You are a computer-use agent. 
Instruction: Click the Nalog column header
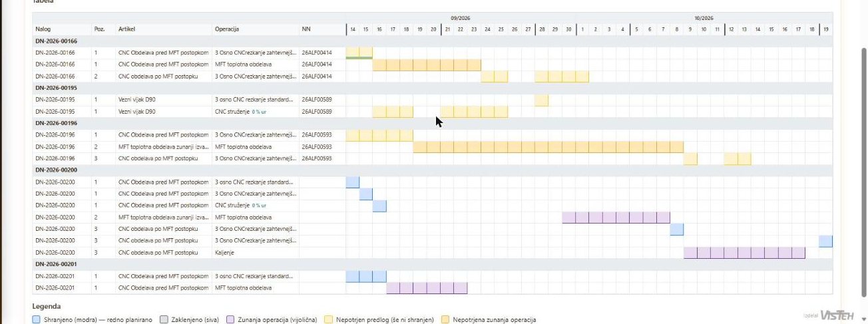pyautogui.click(x=43, y=29)
